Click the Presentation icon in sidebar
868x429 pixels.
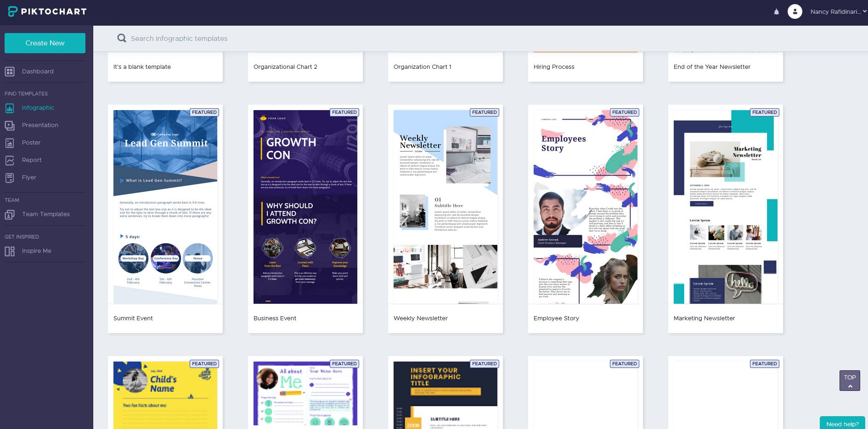10,125
